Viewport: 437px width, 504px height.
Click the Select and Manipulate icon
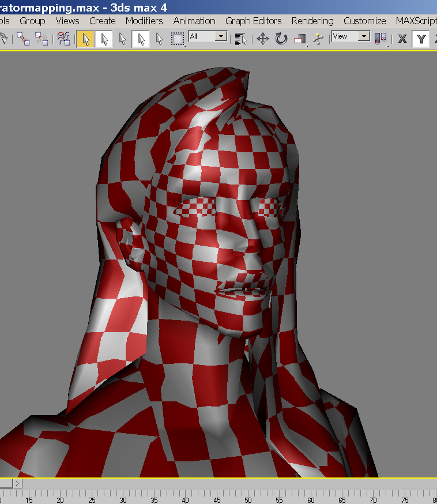tap(317, 39)
